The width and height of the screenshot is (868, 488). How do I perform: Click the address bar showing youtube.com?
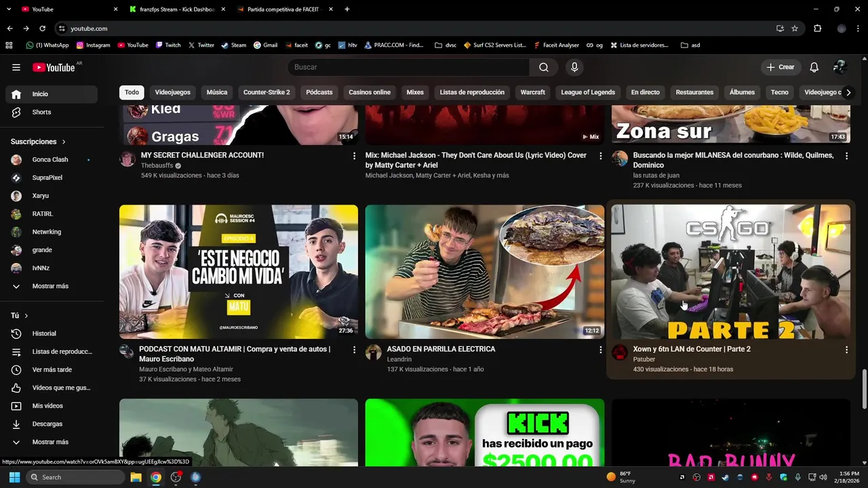point(414,28)
